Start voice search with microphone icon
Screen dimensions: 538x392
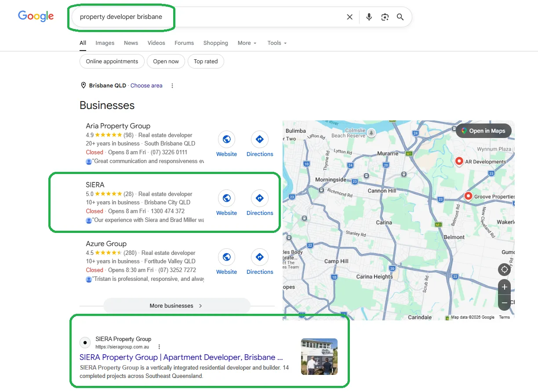coord(369,17)
